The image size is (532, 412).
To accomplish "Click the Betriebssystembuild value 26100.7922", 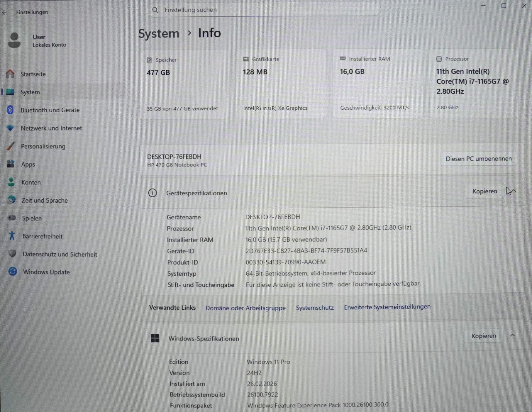I will [x=262, y=395].
